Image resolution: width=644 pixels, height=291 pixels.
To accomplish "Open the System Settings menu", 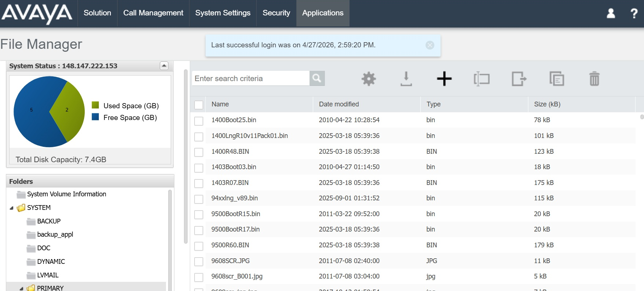I will click(223, 13).
